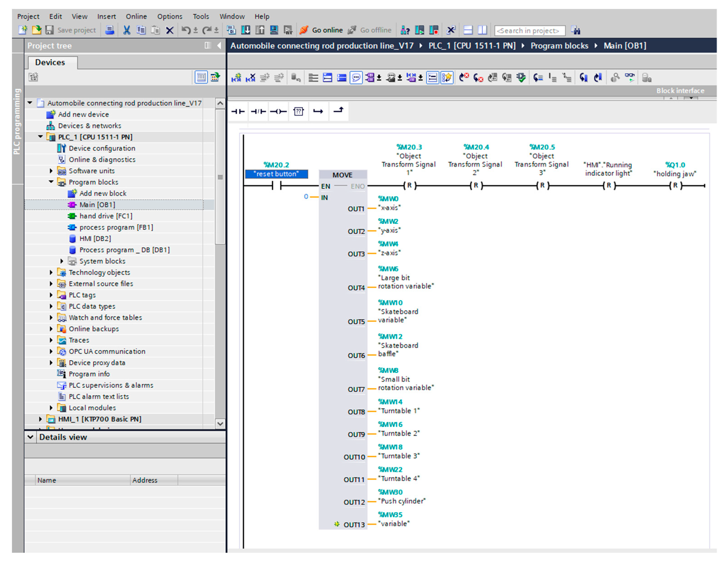Expand the PLC tags folder
This screenshot has width=728, height=562.
point(51,295)
